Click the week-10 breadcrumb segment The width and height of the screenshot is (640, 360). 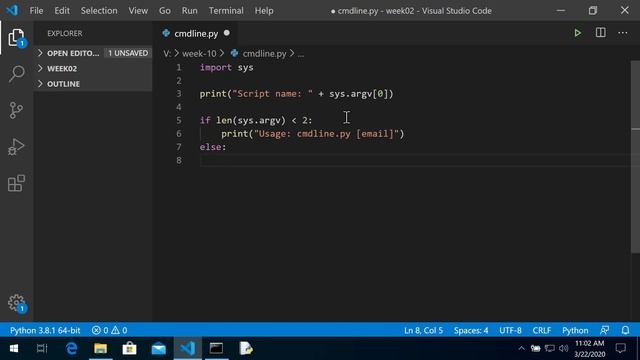click(x=199, y=53)
